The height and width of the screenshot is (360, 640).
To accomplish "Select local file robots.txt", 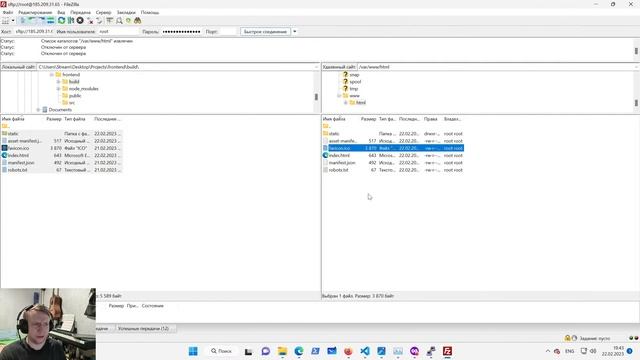I will click(61, 170).
